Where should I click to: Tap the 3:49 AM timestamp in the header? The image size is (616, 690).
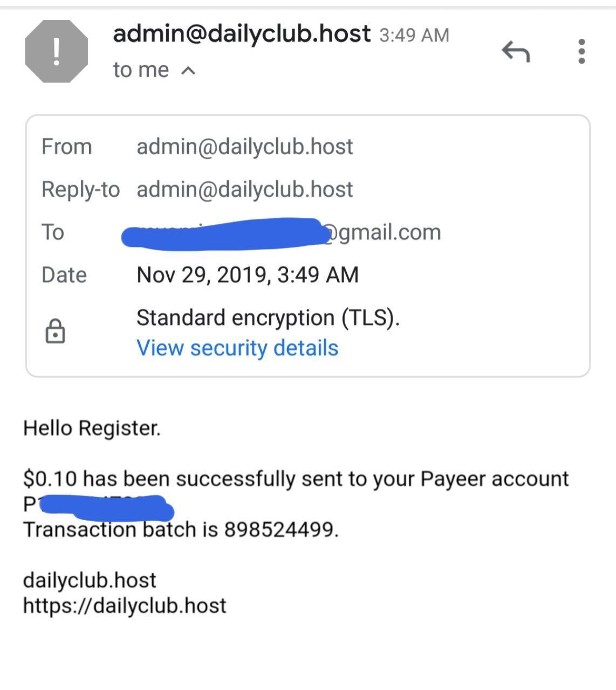click(x=414, y=36)
